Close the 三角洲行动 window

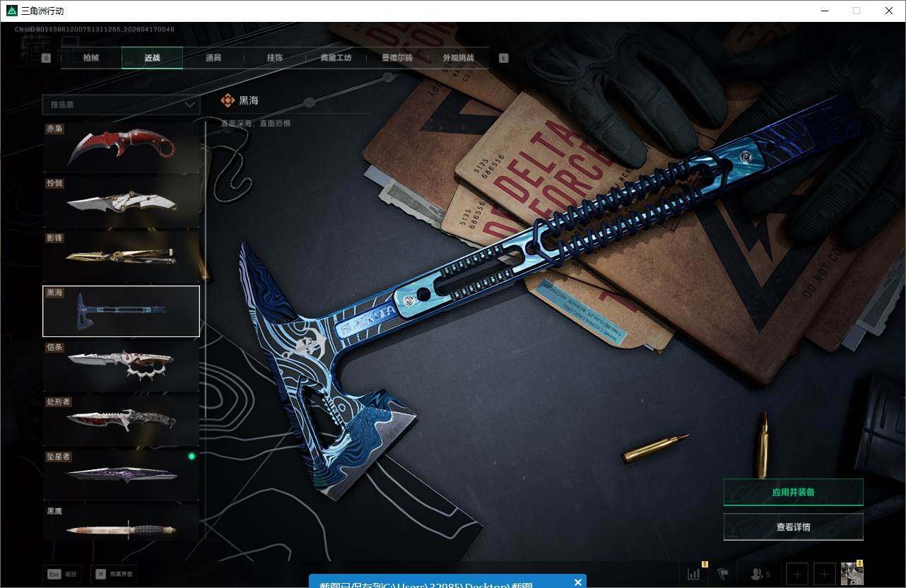[x=889, y=11]
